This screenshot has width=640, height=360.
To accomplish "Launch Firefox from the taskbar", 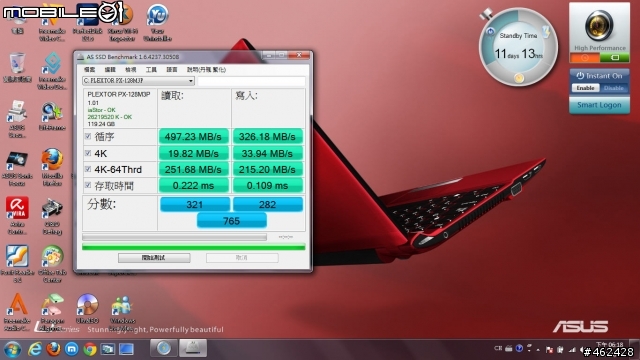I will [x=53, y=349].
